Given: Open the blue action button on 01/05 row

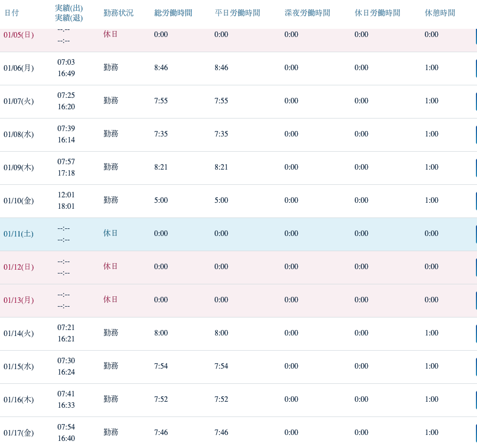Looking at the screenshot, I should coord(475,34).
